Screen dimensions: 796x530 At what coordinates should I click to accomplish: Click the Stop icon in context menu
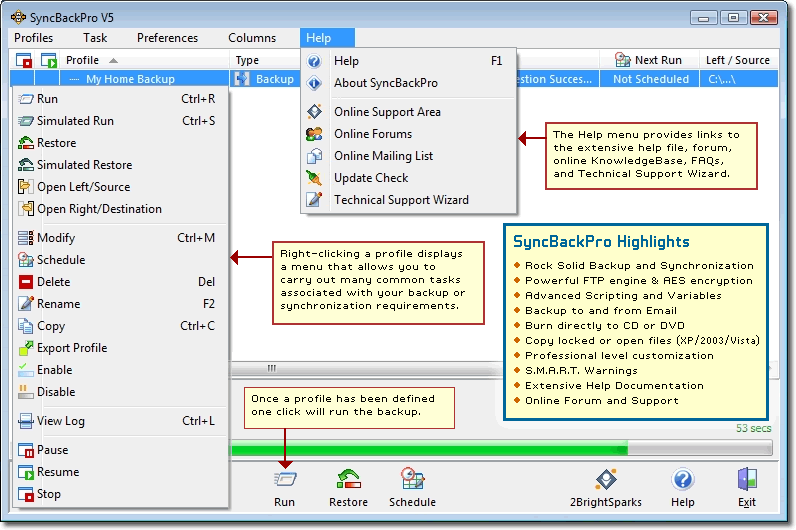[26, 494]
